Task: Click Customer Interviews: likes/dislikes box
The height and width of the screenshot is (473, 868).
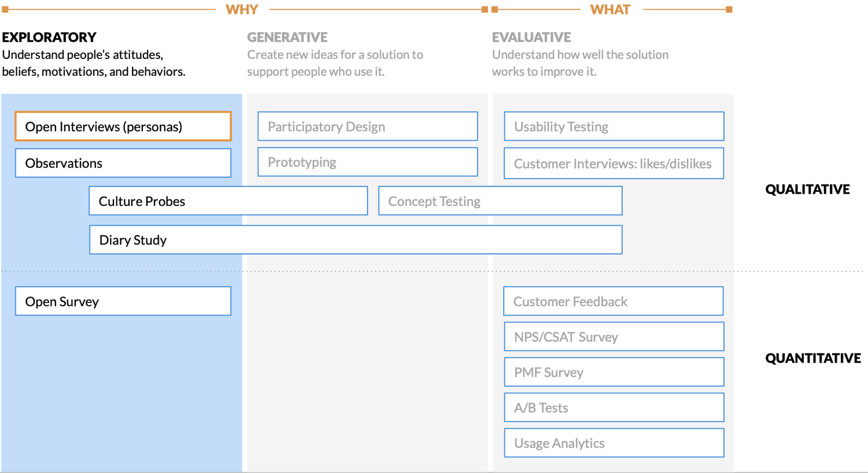Action: [614, 164]
